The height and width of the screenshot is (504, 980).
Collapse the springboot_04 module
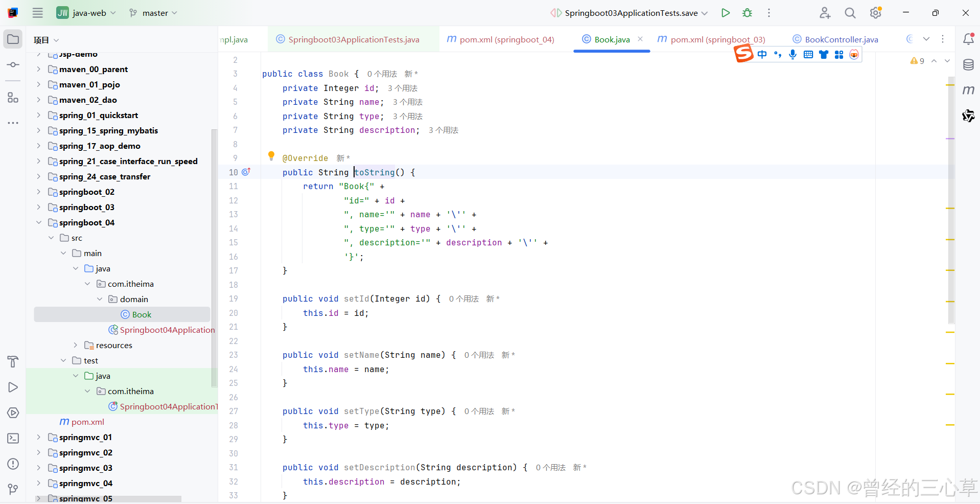pyautogui.click(x=39, y=222)
